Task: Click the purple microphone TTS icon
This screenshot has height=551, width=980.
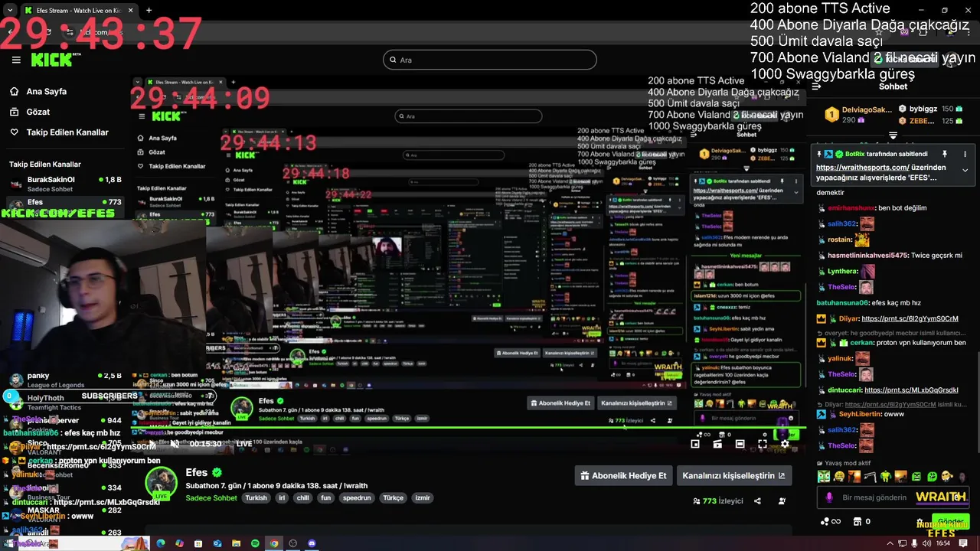Action: (828, 497)
